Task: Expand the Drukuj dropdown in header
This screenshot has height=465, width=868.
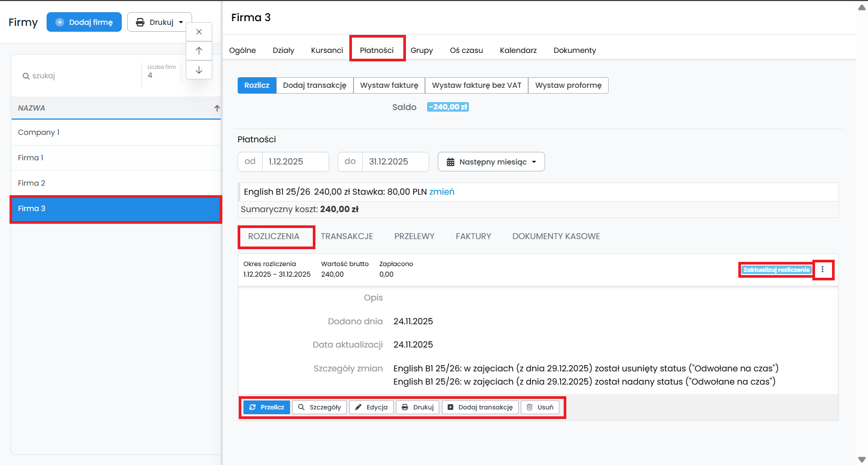Action: pos(159,22)
